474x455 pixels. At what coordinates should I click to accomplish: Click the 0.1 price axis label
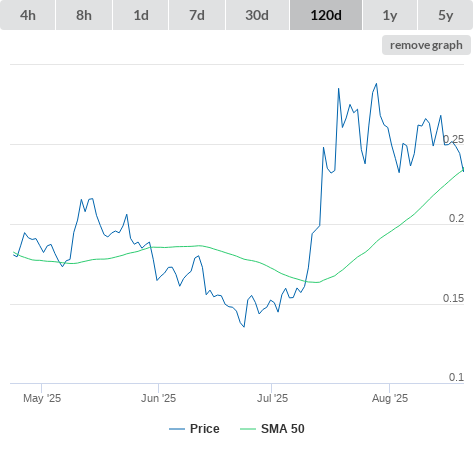pyautogui.click(x=456, y=377)
